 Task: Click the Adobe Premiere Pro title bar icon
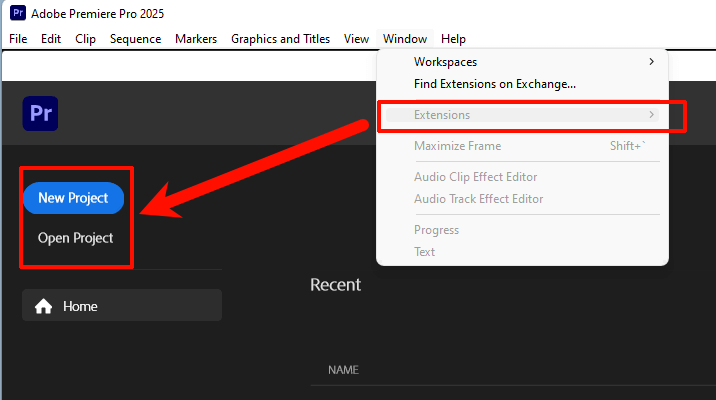point(18,13)
